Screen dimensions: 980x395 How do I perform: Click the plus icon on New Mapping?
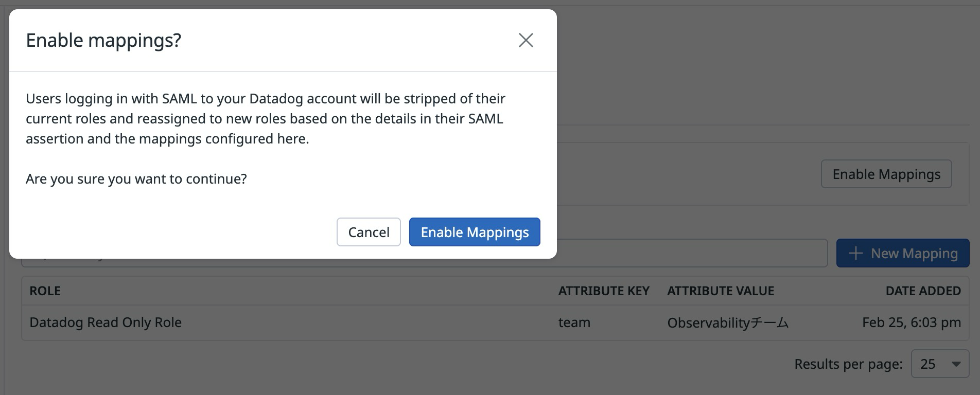pos(856,253)
